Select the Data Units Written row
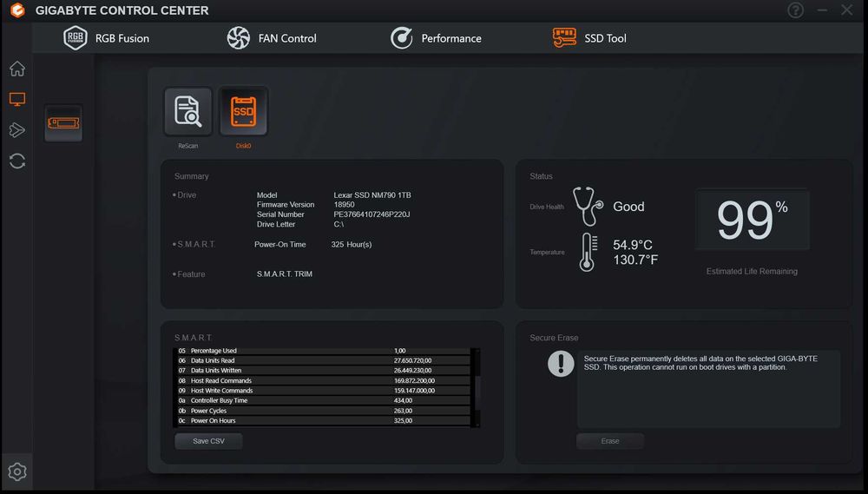This screenshot has width=868, height=494. 322,371
